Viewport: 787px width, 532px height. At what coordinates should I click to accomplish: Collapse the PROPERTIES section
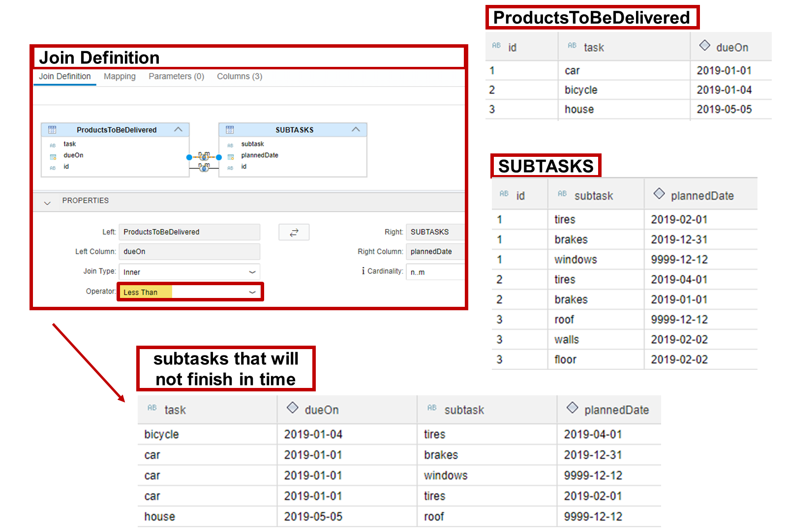[x=47, y=202]
